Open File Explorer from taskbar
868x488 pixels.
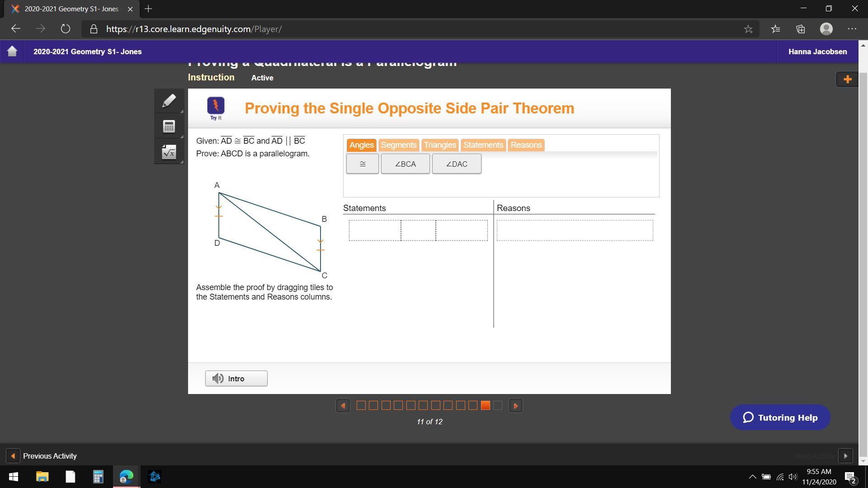click(x=42, y=477)
